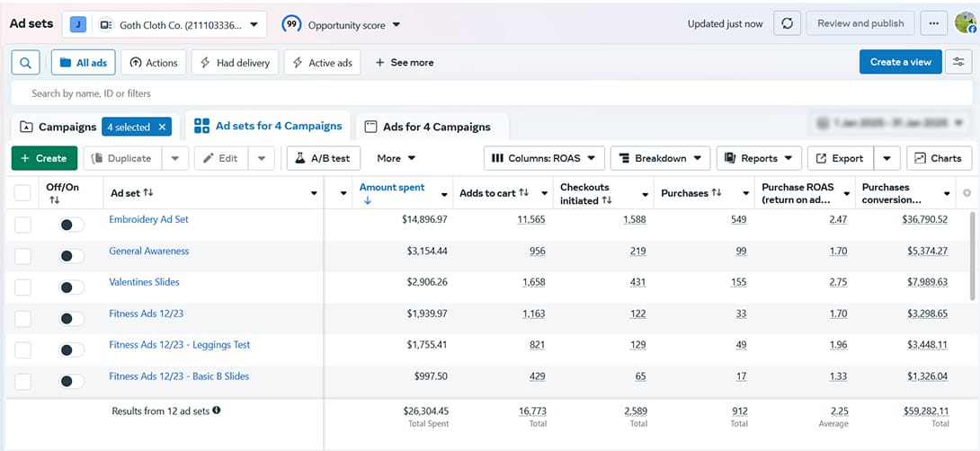Clear the 4 selected campaigns filter
This screenshot has width=980, height=451.
point(163,128)
